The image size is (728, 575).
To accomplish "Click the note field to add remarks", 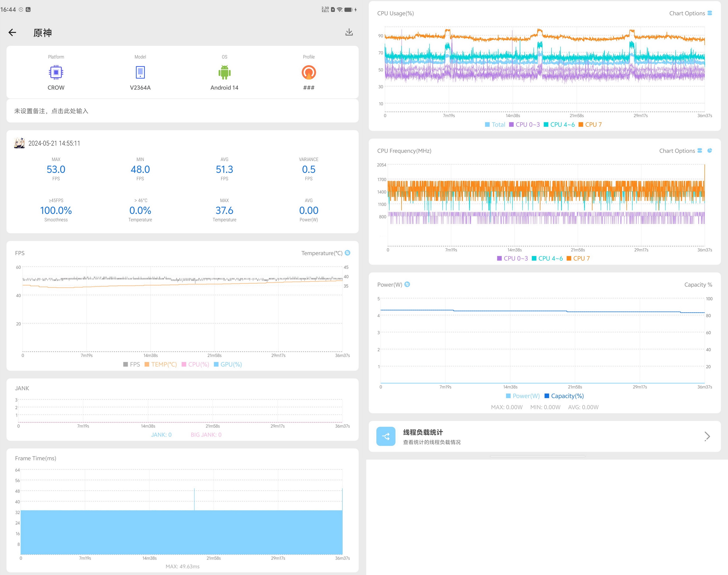I will click(x=182, y=111).
